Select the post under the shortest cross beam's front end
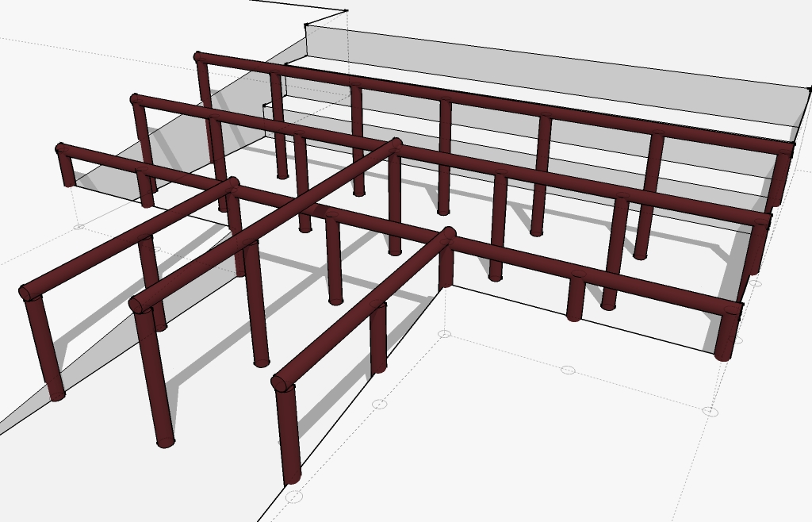The width and height of the screenshot is (812, 522). [289, 434]
